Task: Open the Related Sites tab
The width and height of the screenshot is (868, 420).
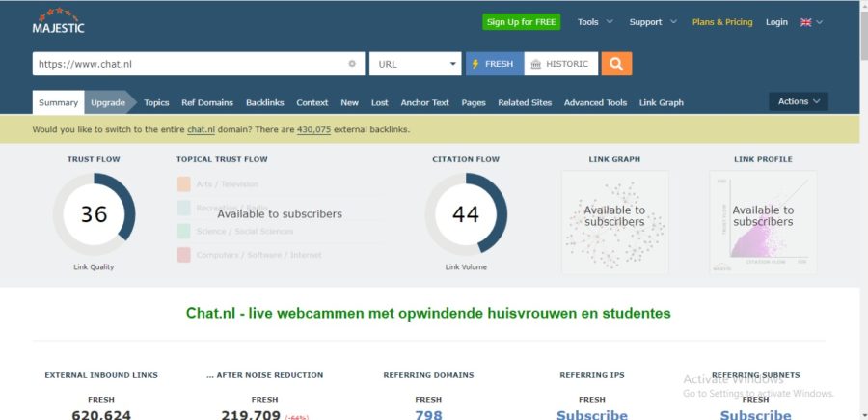Action: point(525,102)
